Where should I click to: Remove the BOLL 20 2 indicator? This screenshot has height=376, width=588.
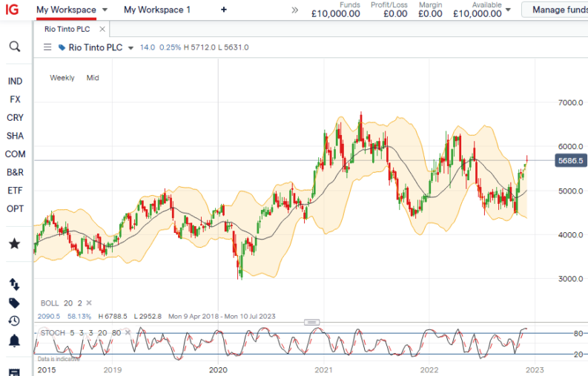[x=89, y=303]
